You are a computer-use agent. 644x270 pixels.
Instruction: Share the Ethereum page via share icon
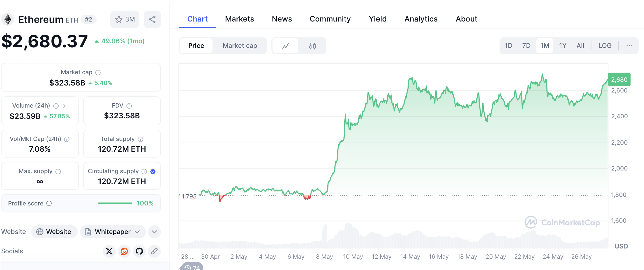click(x=152, y=19)
